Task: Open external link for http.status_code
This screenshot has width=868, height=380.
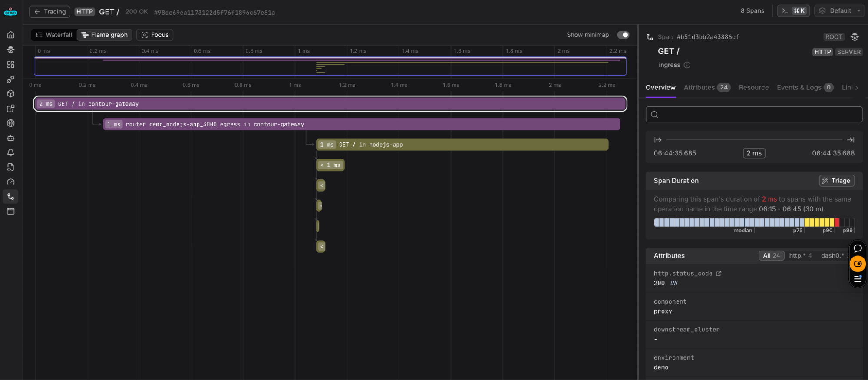Action: (719, 274)
